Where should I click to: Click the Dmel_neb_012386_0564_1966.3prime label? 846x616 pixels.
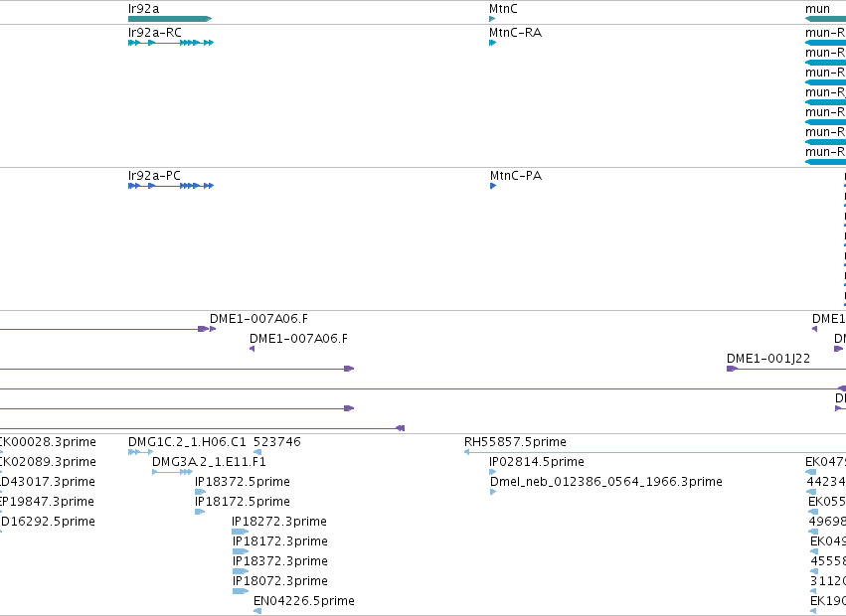pyautogui.click(x=605, y=482)
